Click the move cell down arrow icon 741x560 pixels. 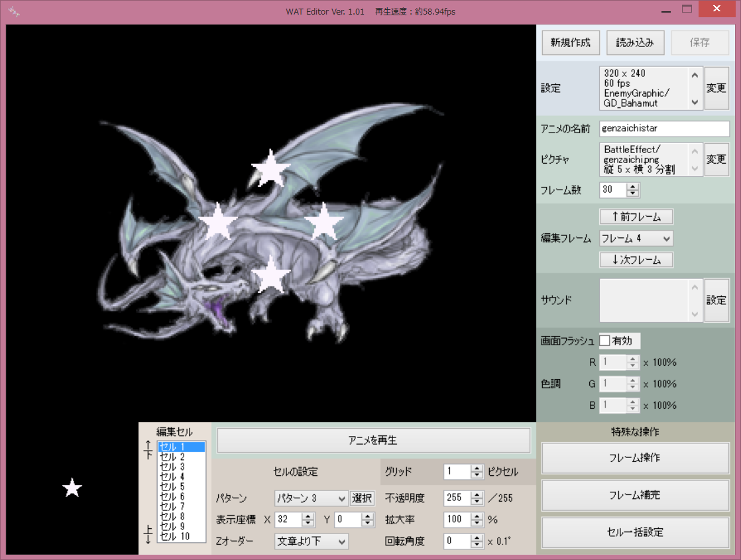click(x=148, y=534)
